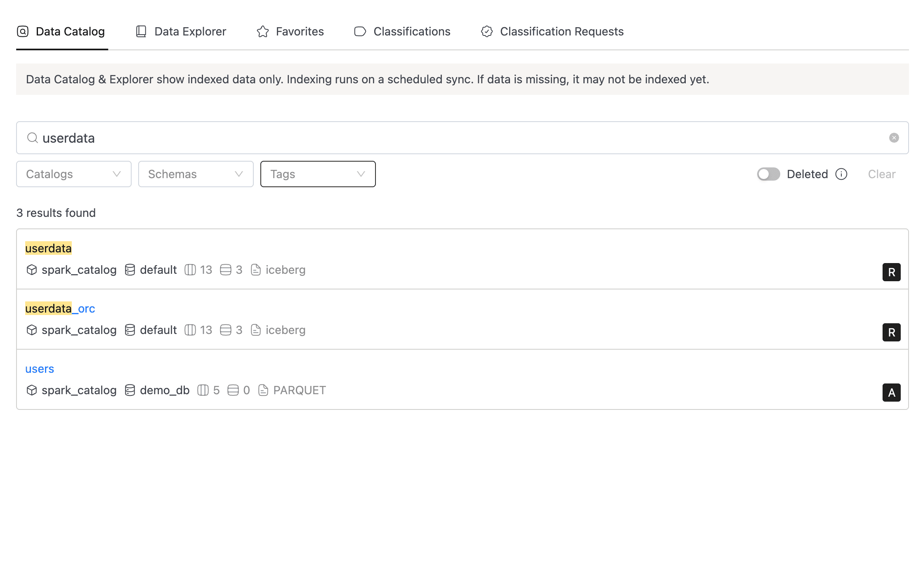Open the Catalogs dropdown

[73, 174]
